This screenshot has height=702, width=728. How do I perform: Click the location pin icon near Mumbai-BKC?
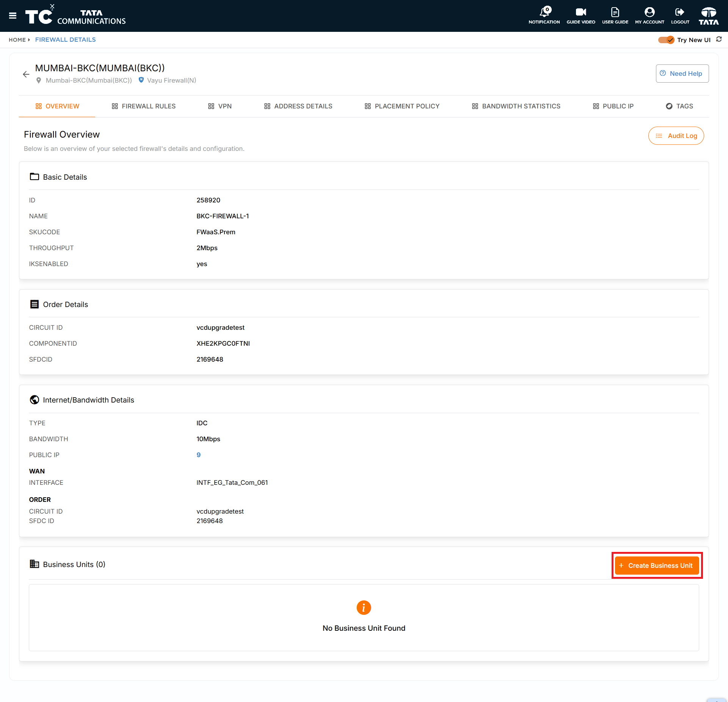click(x=39, y=80)
